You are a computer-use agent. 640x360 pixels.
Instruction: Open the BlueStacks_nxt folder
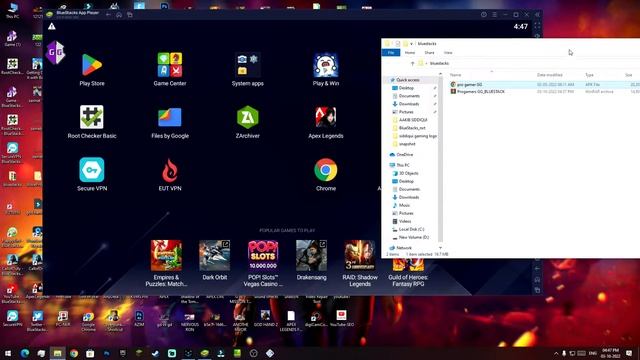[x=411, y=128]
